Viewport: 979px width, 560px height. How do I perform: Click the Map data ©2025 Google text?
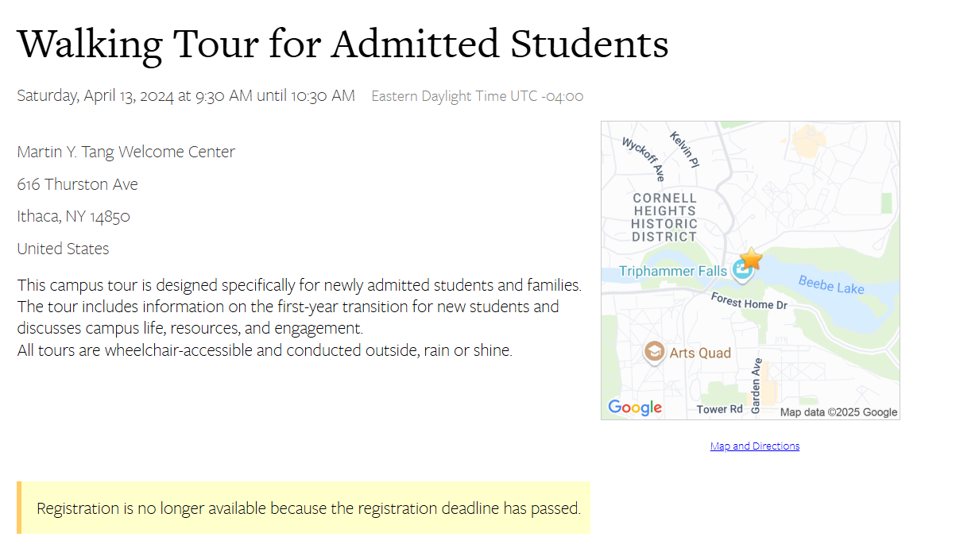coord(838,412)
